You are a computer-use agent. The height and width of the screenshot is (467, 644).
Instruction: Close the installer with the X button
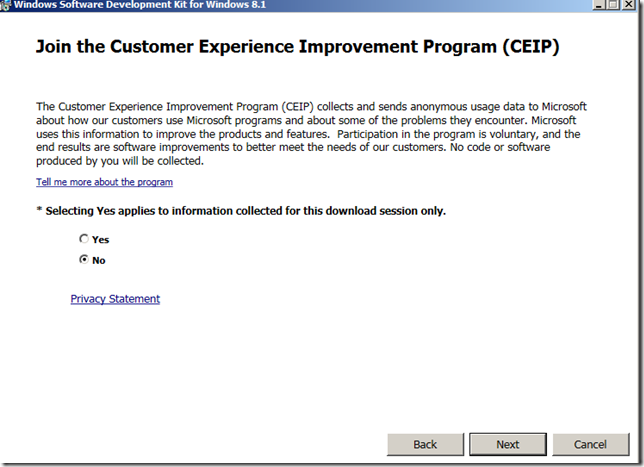pos(631,4)
